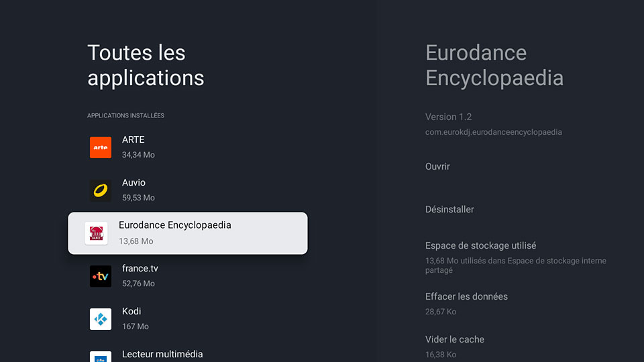Click the 59,53 Mo size under Auvio
The height and width of the screenshot is (362, 644).
pyautogui.click(x=138, y=198)
